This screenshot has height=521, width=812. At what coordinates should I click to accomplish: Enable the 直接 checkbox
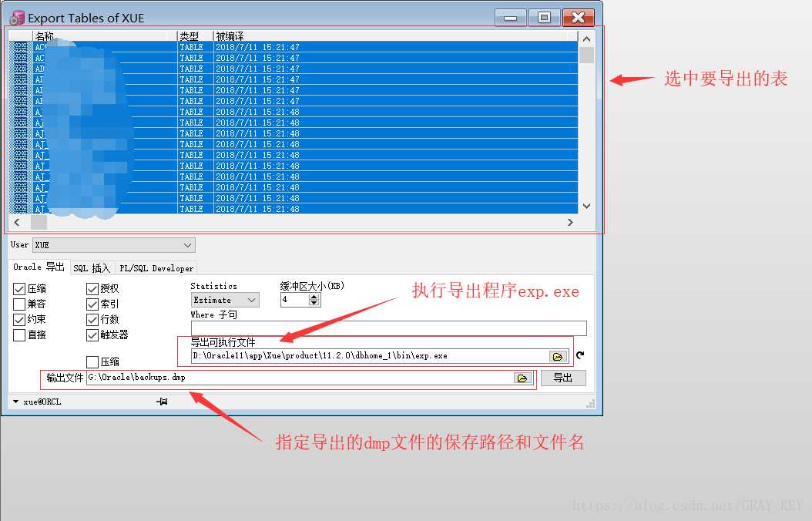19,335
